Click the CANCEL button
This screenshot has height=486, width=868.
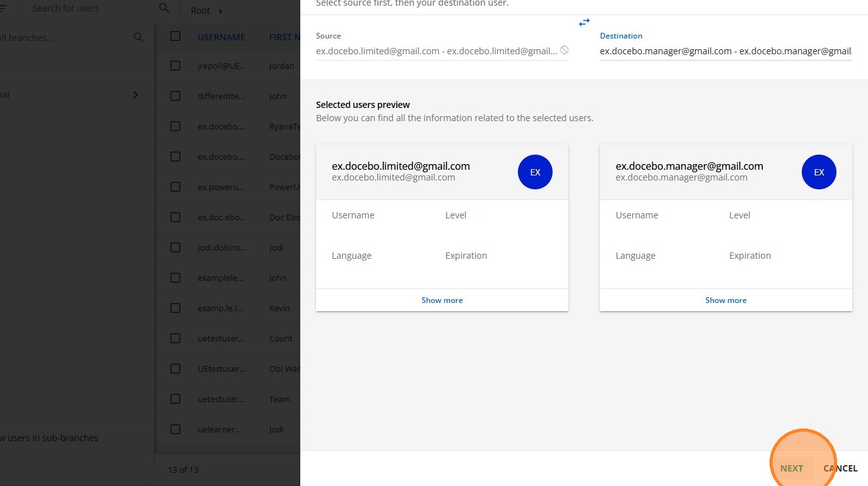(x=840, y=468)
